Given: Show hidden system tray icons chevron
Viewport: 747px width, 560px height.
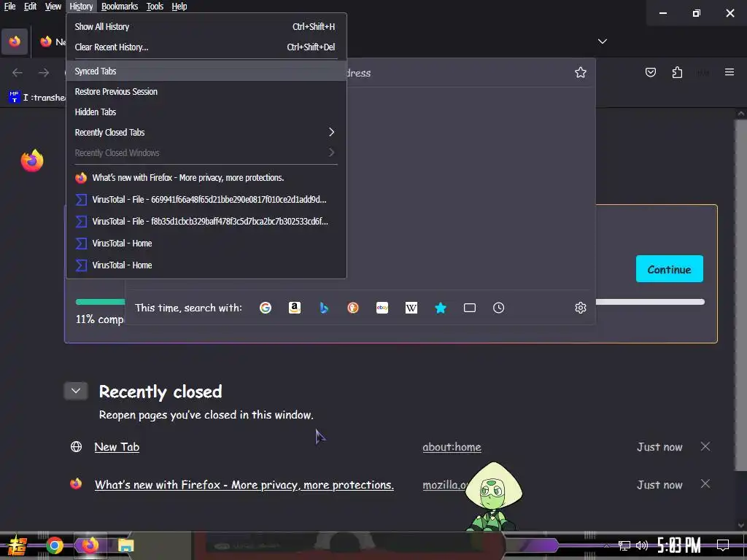Looking at the screenshot, I should [x=606, y=545].
